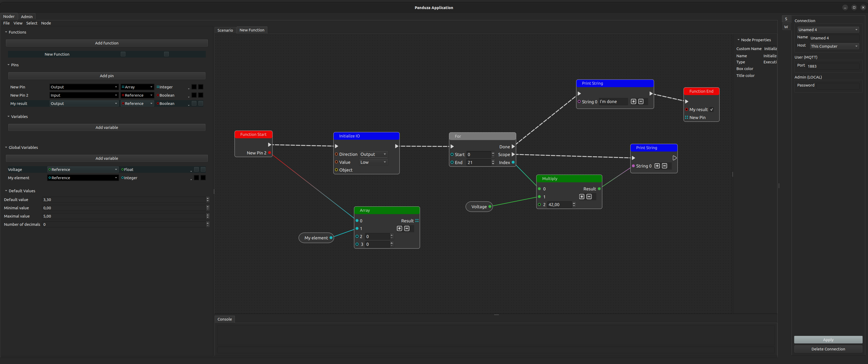The height and width of the screenshot is (364, 868).
Task: Click the execution pin on Function Start node
Action: point(269,144)
